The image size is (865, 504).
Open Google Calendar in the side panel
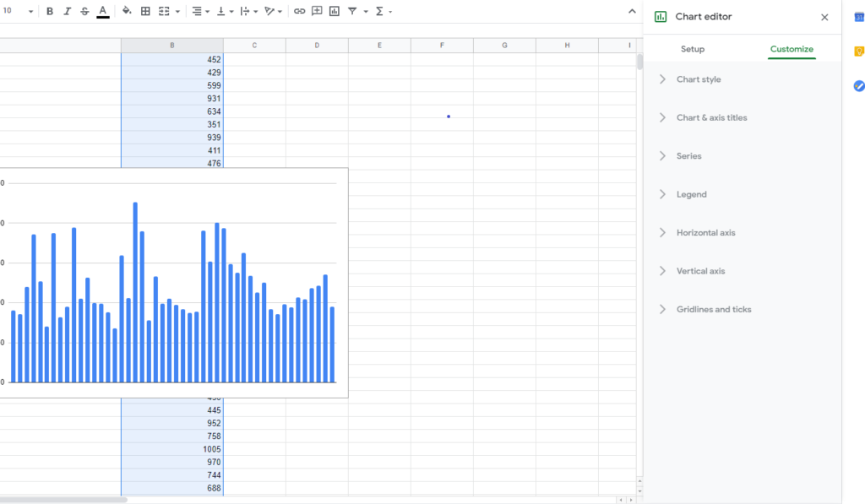tap(859, 19)
